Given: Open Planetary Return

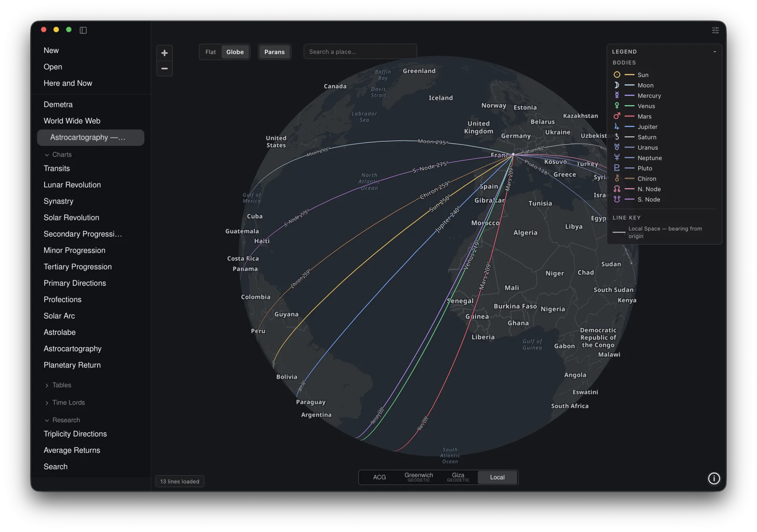Looking at the screenshot, I should [x=72, y=365].
